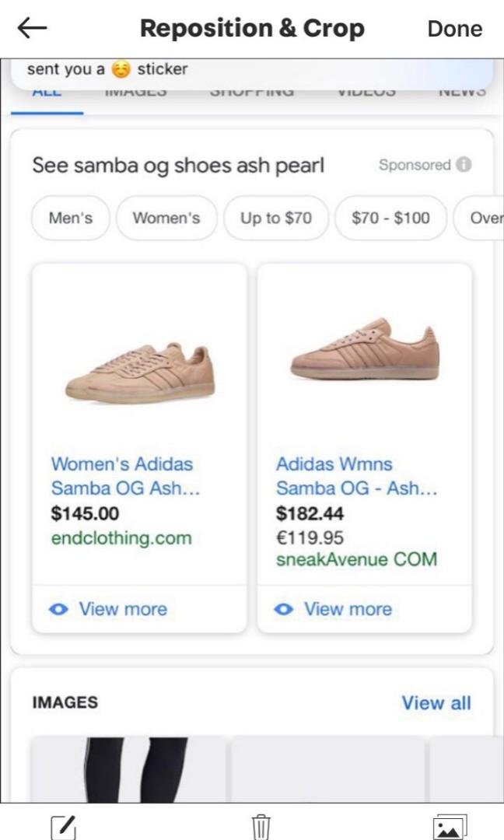
Task: Select the $70 - $100 price filter
Action: coord(390,218)
